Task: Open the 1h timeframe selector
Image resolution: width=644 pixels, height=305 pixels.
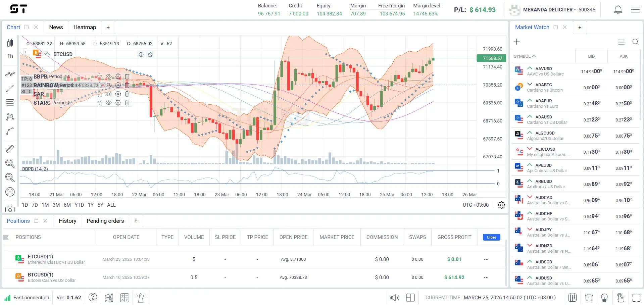Action: pos(10,56)
